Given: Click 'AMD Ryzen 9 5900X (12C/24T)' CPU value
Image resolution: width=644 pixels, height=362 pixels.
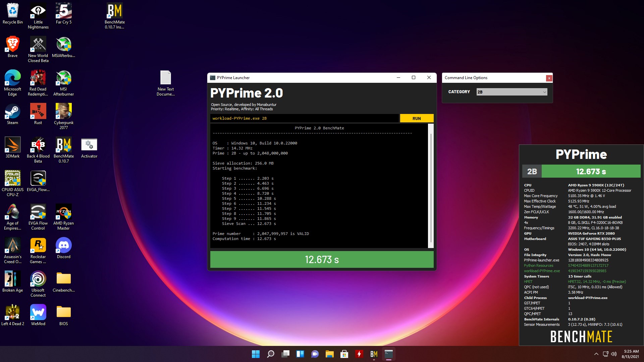Looking at the screenshot, I should tap(596, 185).
